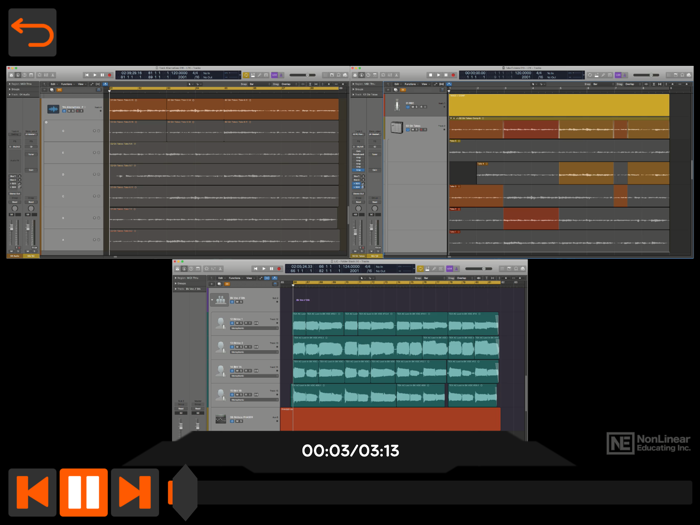Image resolution: width=700 pixels, height=525 pixels.
Task: Toggle Count-in in bottom Logic window
Action: 449,269
